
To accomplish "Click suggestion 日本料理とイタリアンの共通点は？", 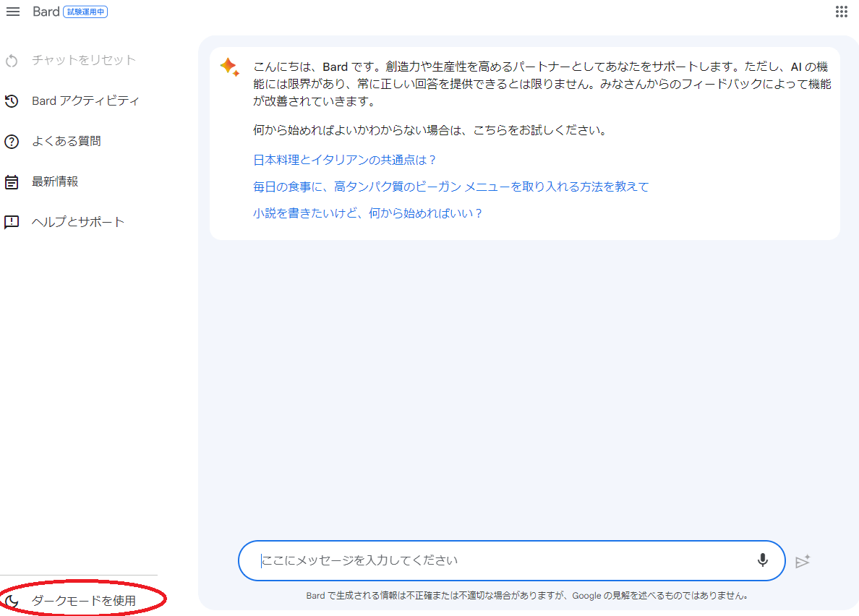I will [345, 160].
